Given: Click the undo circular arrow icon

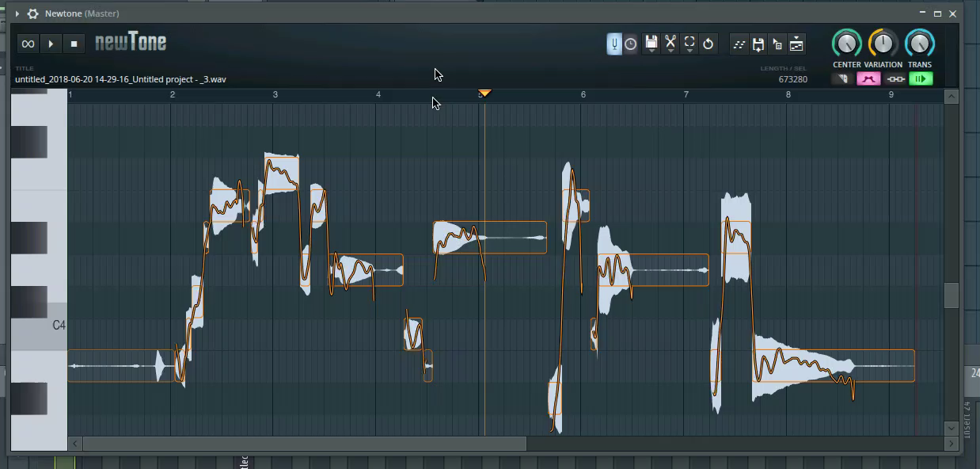Looking at the screenshot, I should coord(708,44).
